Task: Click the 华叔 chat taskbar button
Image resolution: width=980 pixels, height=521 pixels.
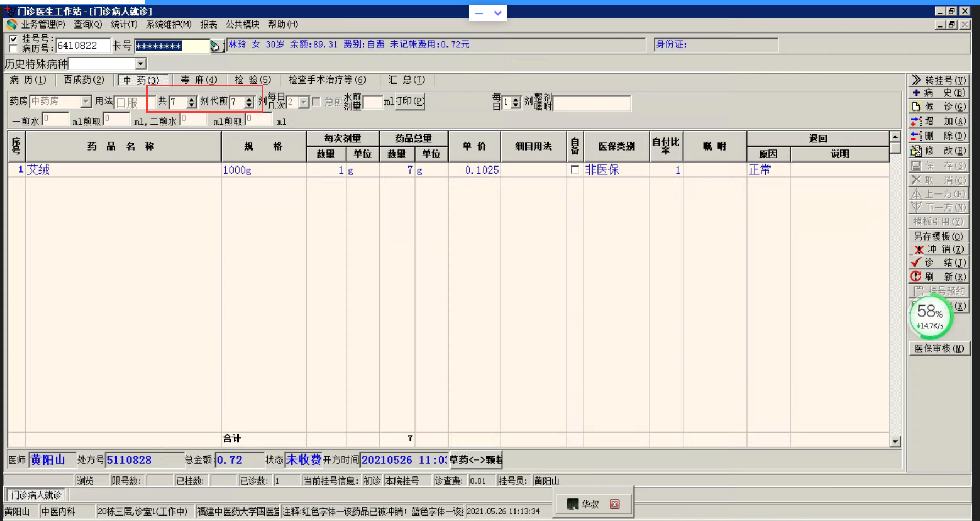Action: 593,504
